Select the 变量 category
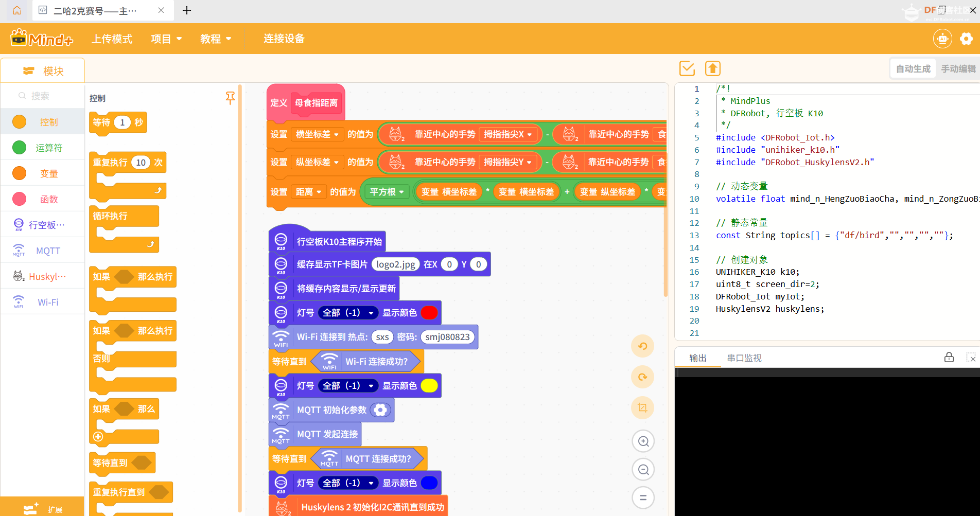 (42, 173)
